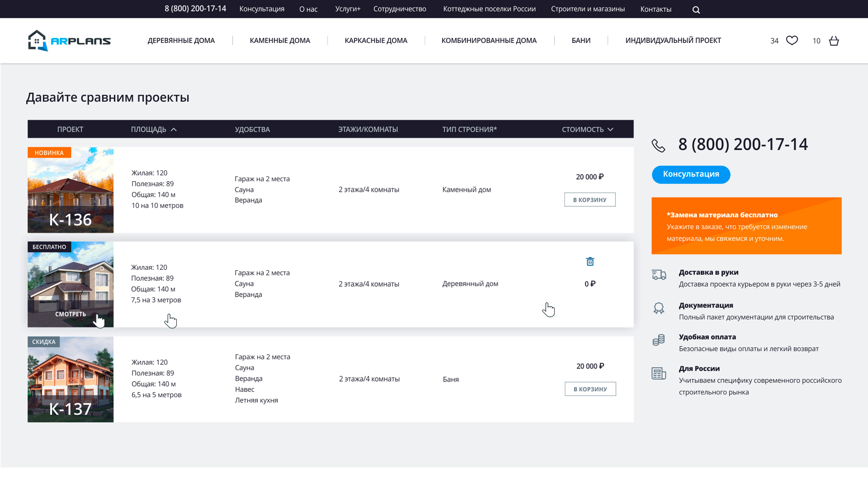Open favorites via the heart icon
This screenshot has height=488, width=868.
[x=792, y=41]
